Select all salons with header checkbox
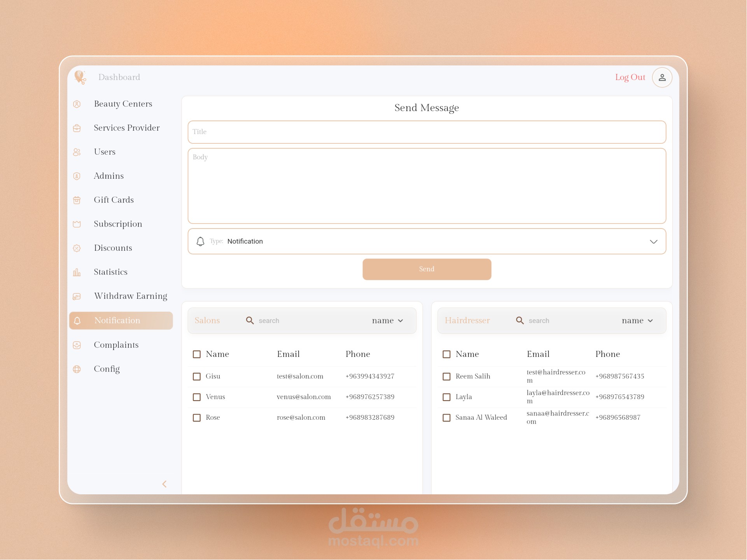Image resolution: width=747 pixels, height=560 pixels. click(197, 354)
